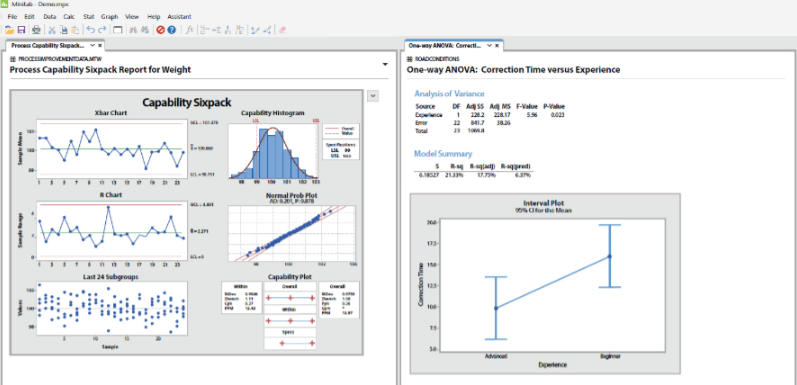The height and width of the screenshot is (385, 797).
Task: Open the Data menu
Action: (50, 17)
